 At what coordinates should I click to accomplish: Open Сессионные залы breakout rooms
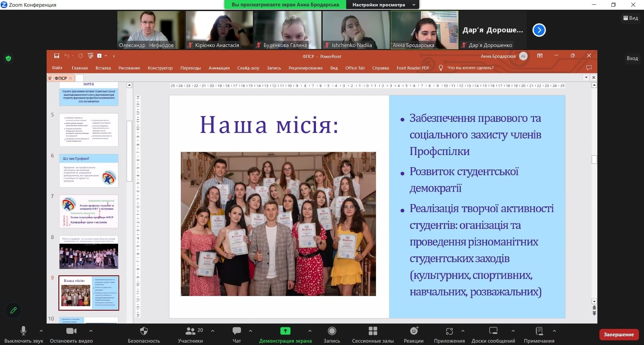373,335
